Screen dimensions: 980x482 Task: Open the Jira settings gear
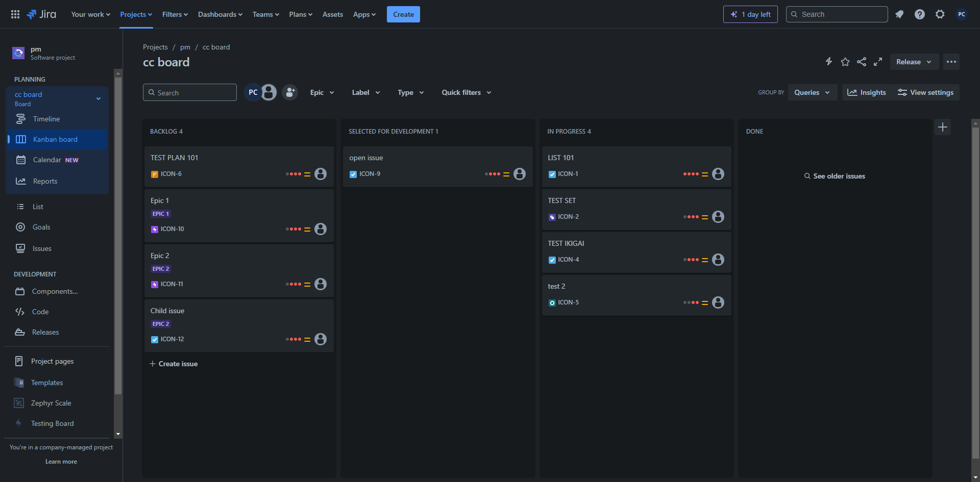point(940,14)
